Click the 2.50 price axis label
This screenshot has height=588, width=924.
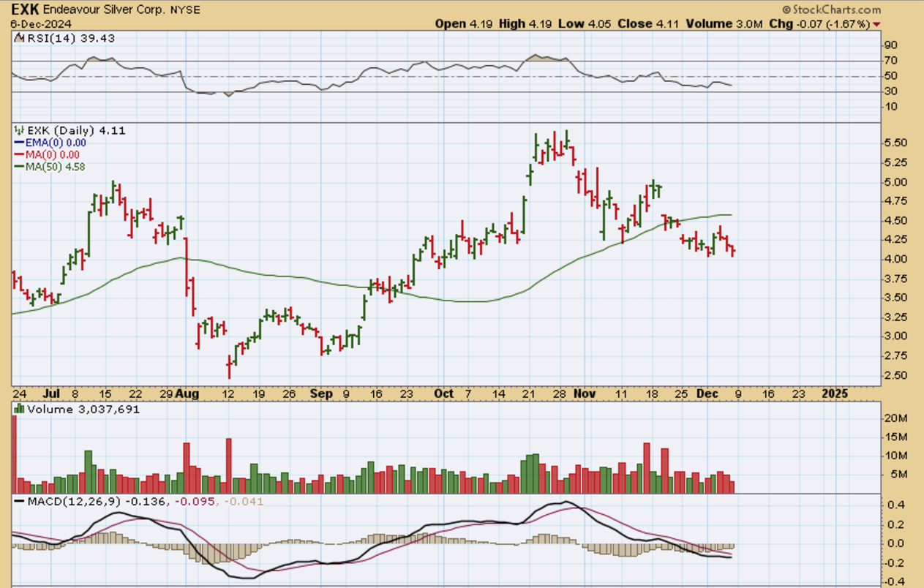pyautogui.click(x=895, y=375)
